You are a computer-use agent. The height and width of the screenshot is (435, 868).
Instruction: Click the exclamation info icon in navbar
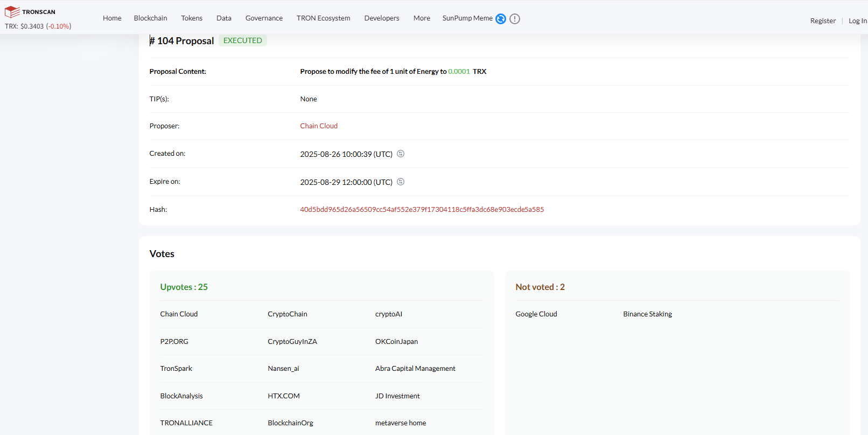pyautogui.click(x=515, y=19)
